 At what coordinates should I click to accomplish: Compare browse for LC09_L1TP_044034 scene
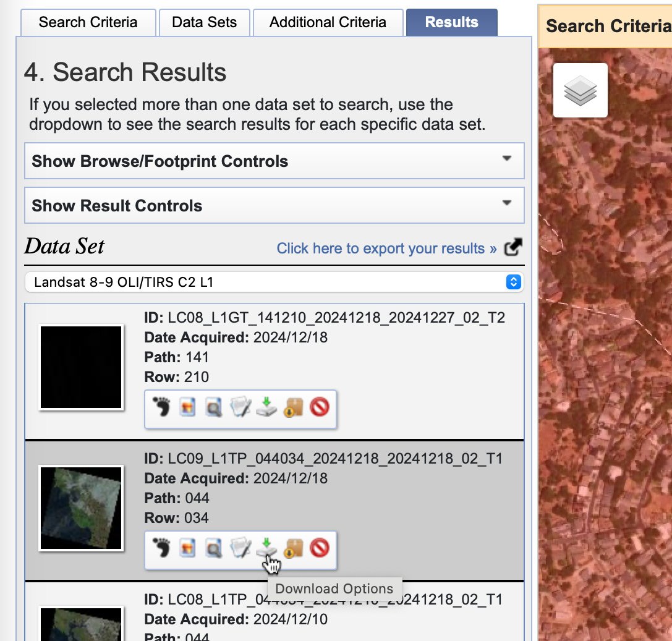213,548
